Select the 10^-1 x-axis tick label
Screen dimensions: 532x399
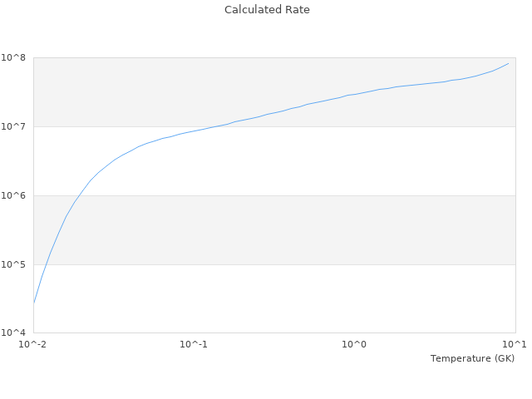194,344
